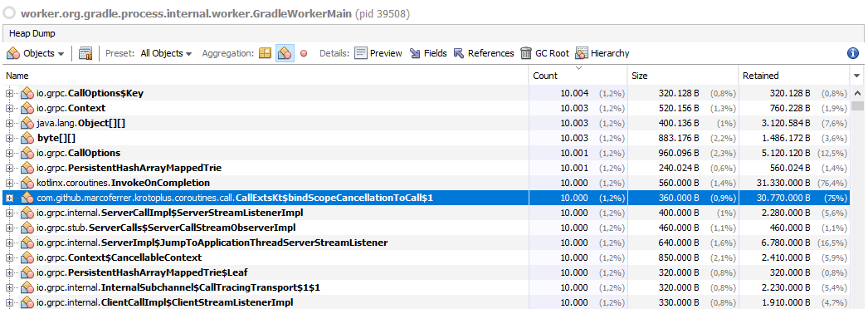Image resolution: width=868 pixels, height=309 pixels.
Task: Expand the bindScopeCancellationToCall$1 row
Action: coord(9,198)
